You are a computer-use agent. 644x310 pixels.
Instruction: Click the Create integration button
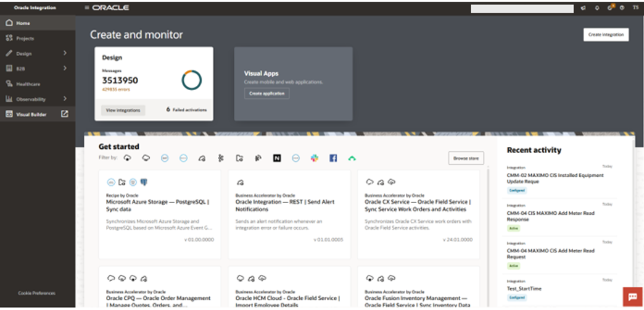pyautogui.click(x=606, y=35)
